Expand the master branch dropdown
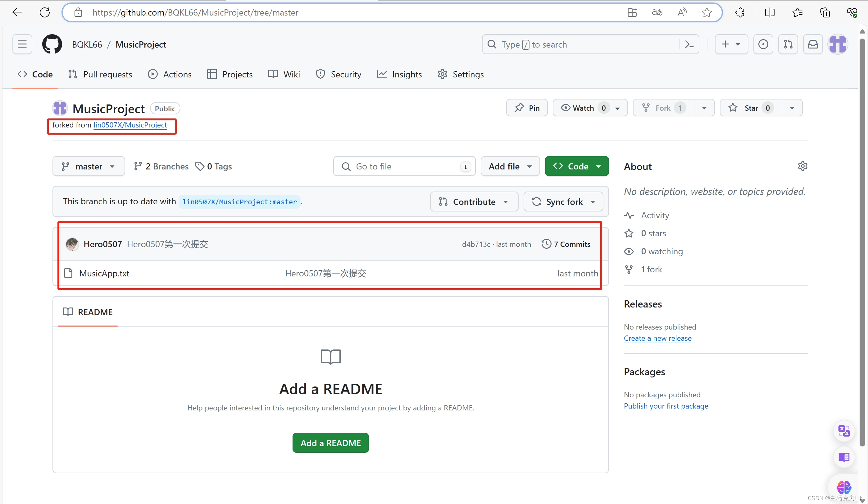 [89, 167]
